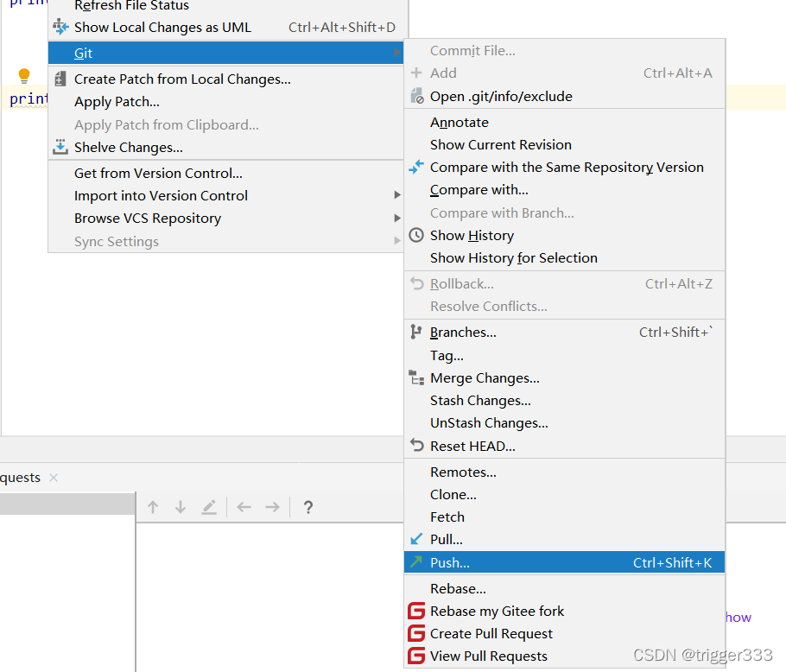Click the Branches icon
Image resolution: width=786 pixels, height=672 pixels.
coord(416,332)
